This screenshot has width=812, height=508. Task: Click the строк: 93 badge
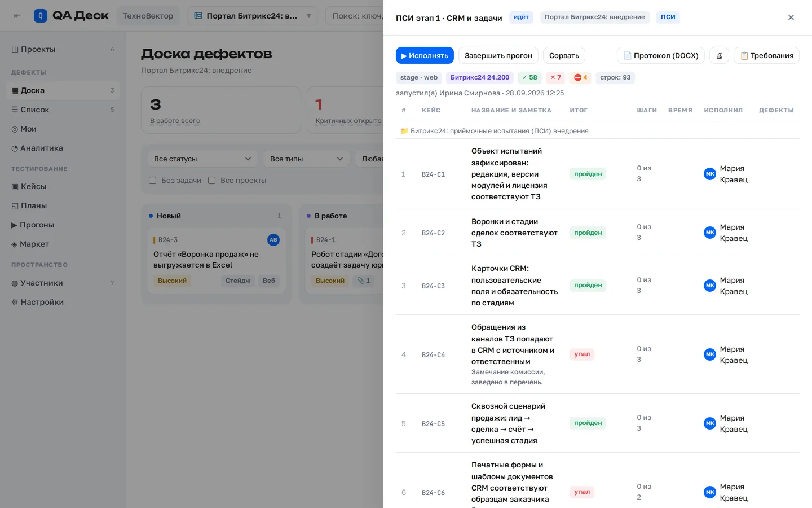pos(615,77)
